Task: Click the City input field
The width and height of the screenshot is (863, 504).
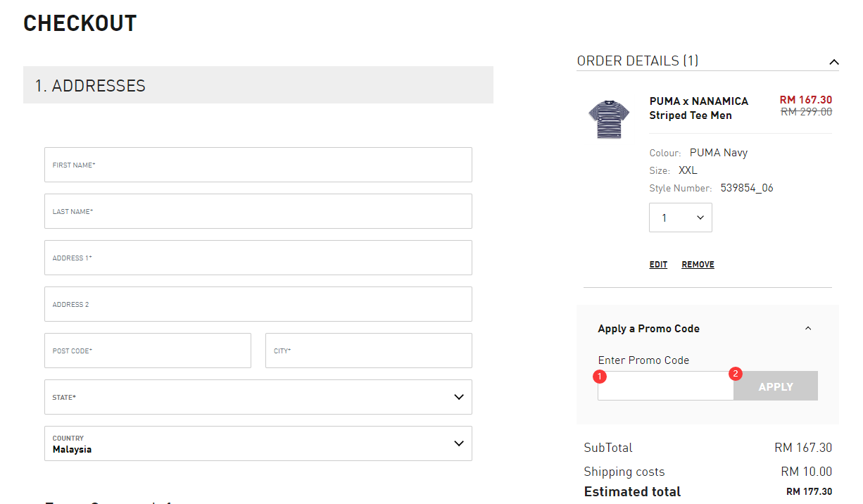Action: 369,351
